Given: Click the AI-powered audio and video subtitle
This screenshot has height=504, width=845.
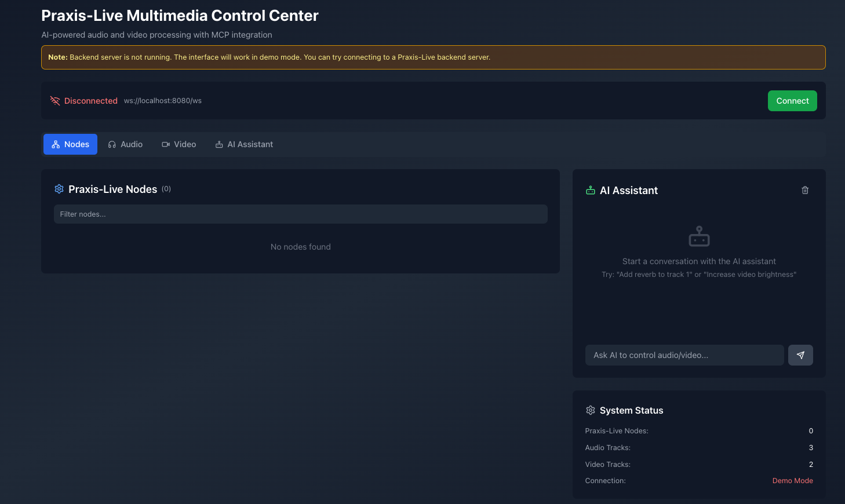Looking at the screenshot, I should 156,35.
